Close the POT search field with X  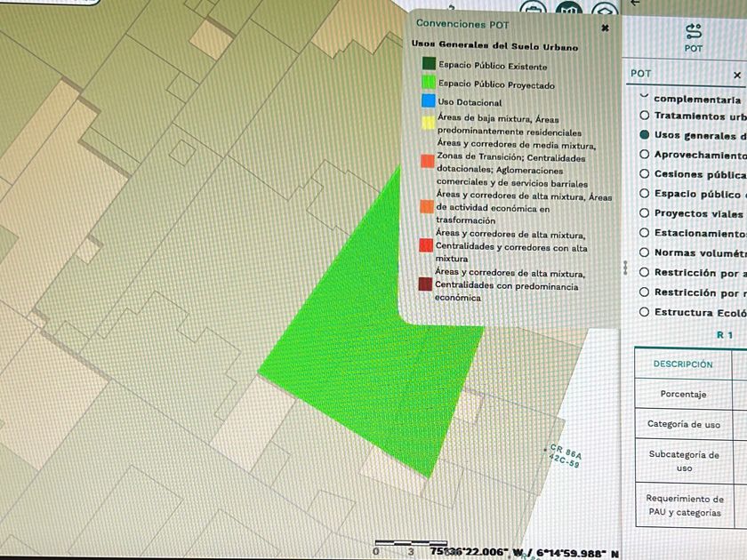pos(736,76)
